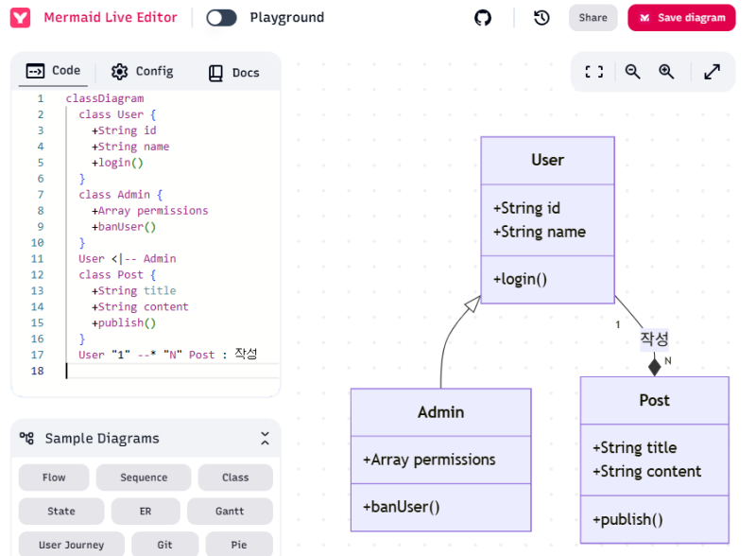Image resolution: width=756 pixels, height=556 pixels.
Task: Open the Config tab
Action: point(143,72)
